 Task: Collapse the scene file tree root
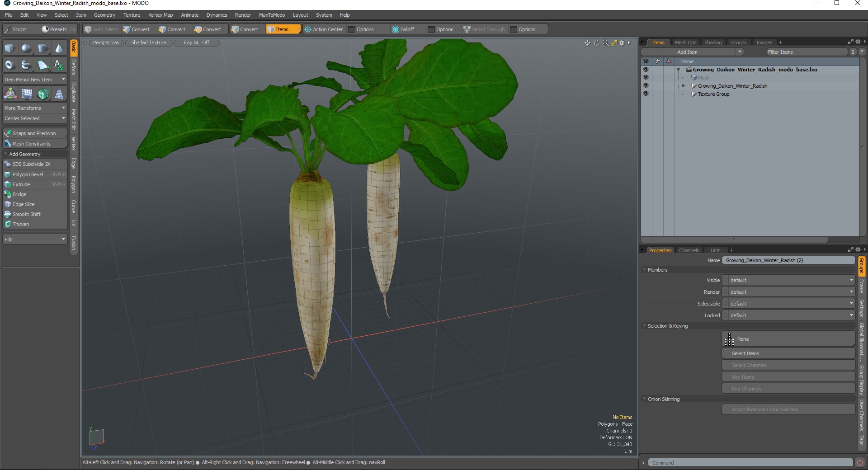[679, 70]
